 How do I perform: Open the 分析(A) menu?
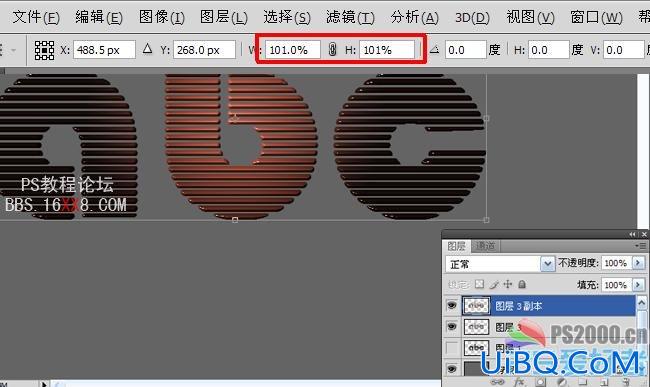[x=415, y=17]
